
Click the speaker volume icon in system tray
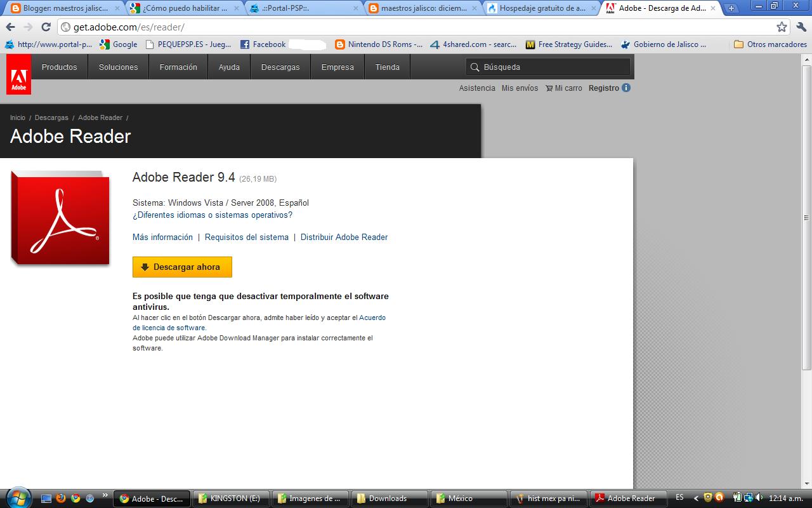759,498
